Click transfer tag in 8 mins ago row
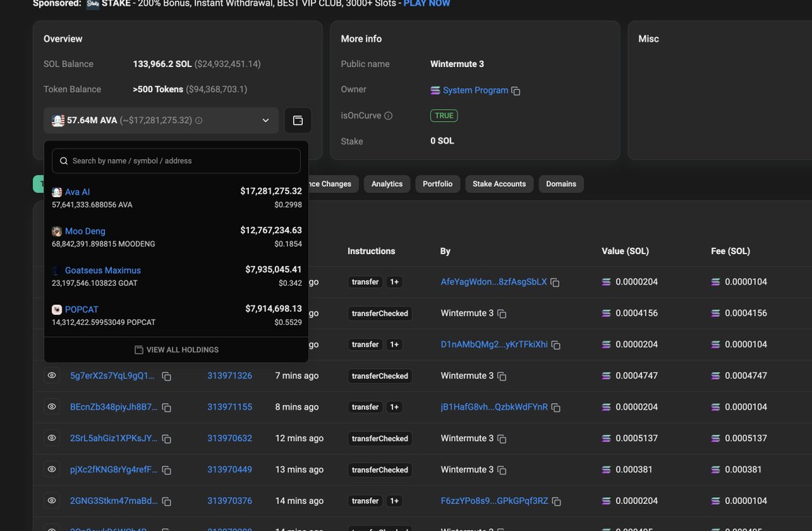The width and height of the screenshot is (812, 531). coord(365,407)
